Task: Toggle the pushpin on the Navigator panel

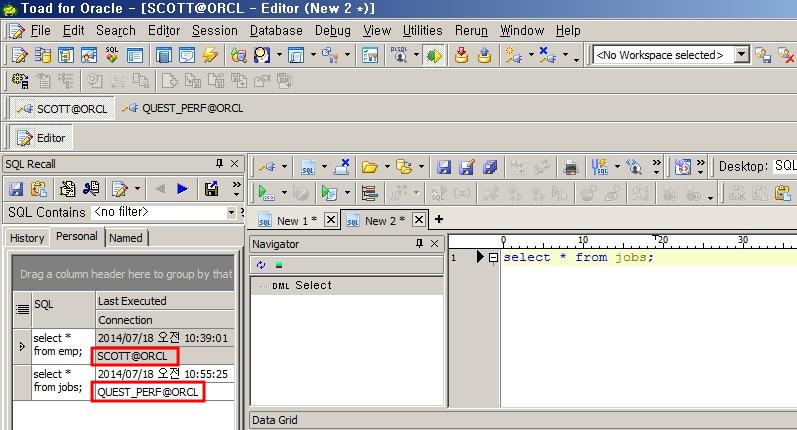Action: point(420,244)
